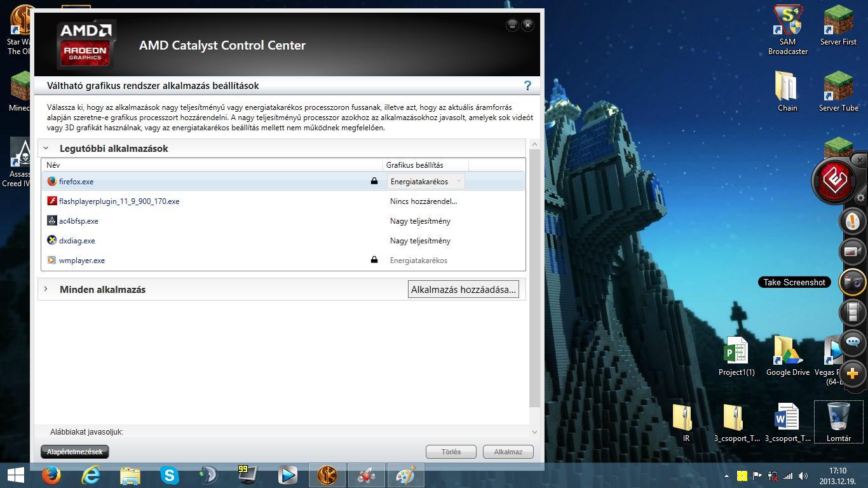Image resolution: width=868 pixels, height=488 pixels.
Task: Click the lock icon in firefox.exe row
Action: [x=374, y=181]
